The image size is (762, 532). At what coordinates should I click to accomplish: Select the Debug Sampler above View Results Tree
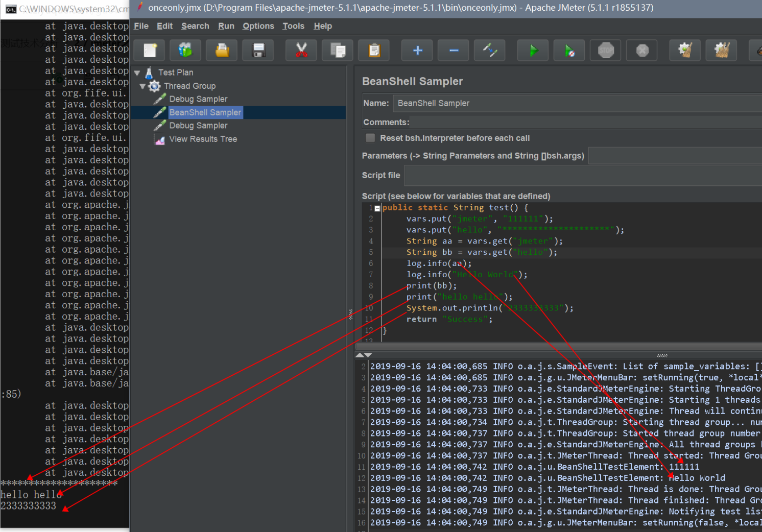(x=198, y=126)
